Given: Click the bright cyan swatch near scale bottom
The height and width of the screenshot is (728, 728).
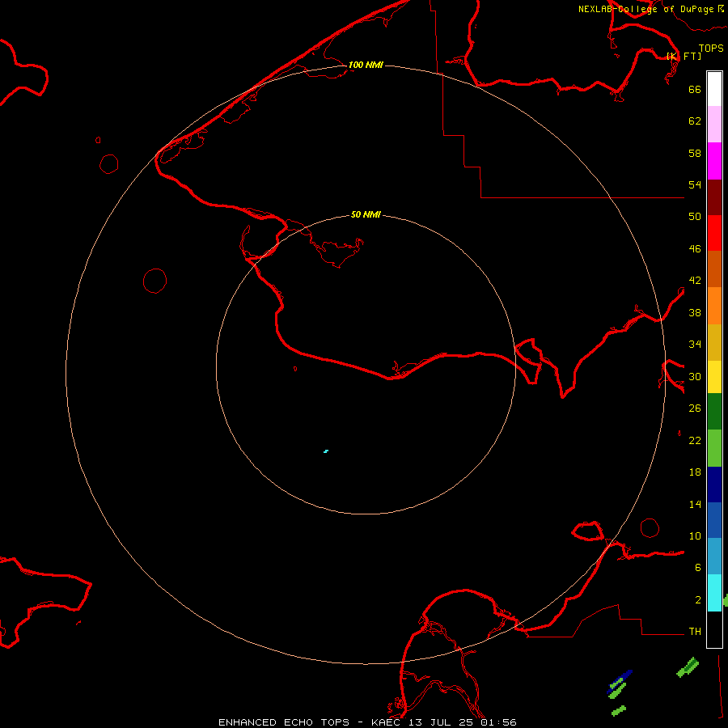Looking at the screenshot, I should click(714, 593).
